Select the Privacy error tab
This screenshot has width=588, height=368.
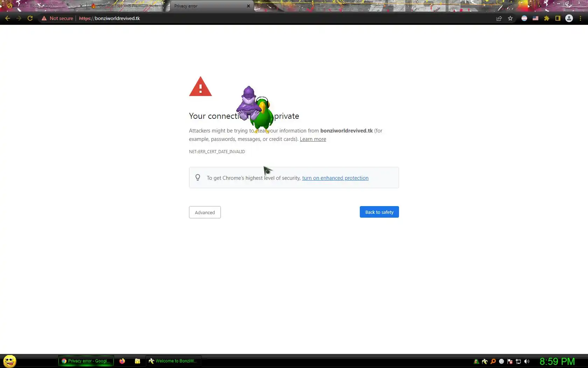[212, 6]
